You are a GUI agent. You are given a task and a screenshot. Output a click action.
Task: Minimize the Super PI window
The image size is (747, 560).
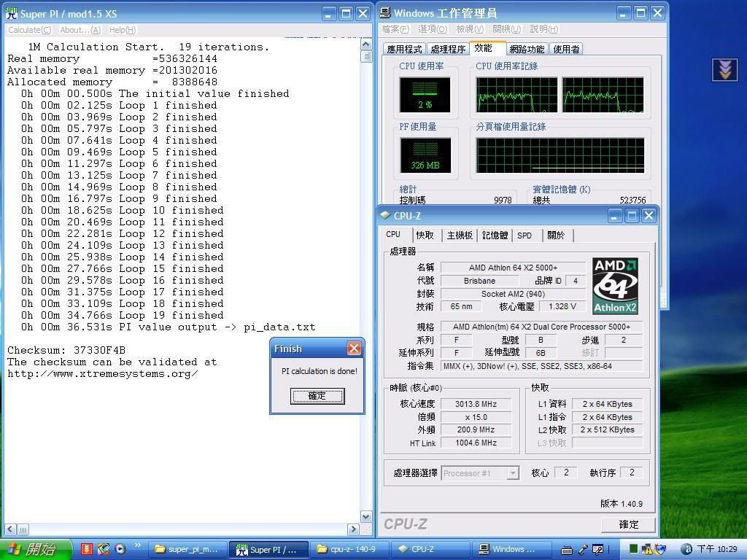pyautogui.click(x=329, y=13)
